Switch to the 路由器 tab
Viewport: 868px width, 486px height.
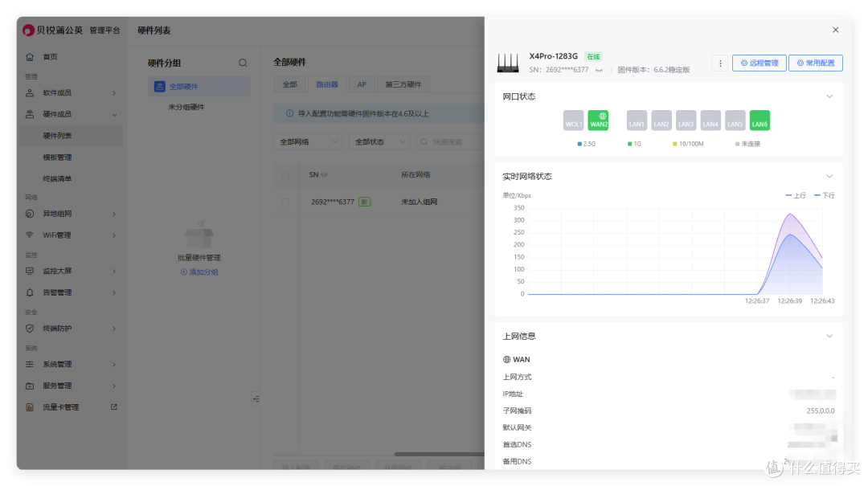click(x=327, y=84)
